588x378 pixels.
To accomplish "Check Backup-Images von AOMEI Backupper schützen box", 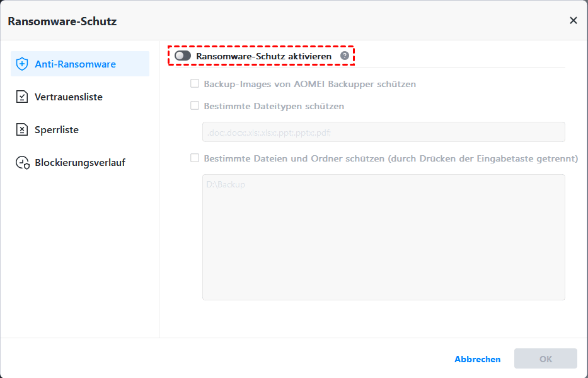I will pos(195,83).
